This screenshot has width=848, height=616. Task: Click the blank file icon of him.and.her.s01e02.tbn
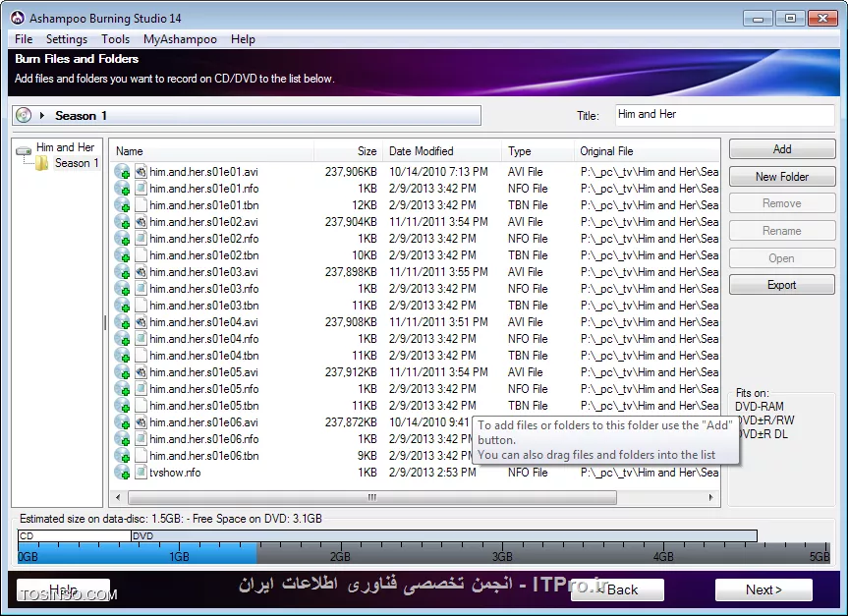(x=141, y=255)
